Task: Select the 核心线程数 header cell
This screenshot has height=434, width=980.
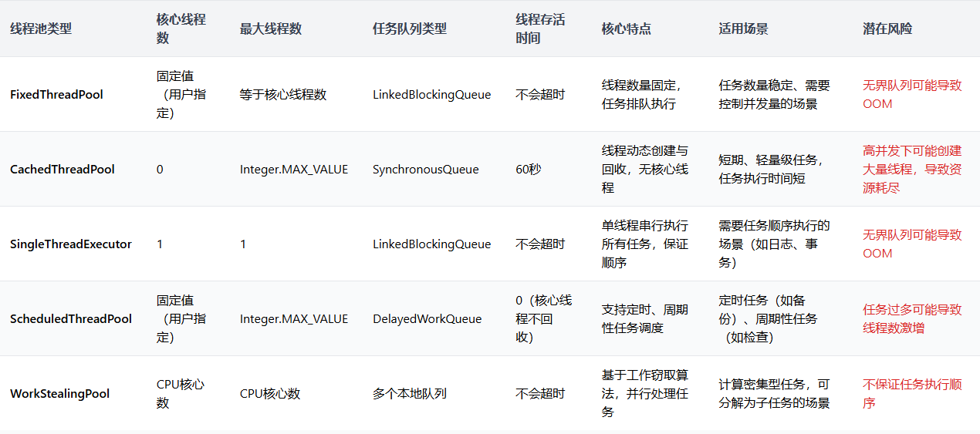Action: tap(181, 29)
